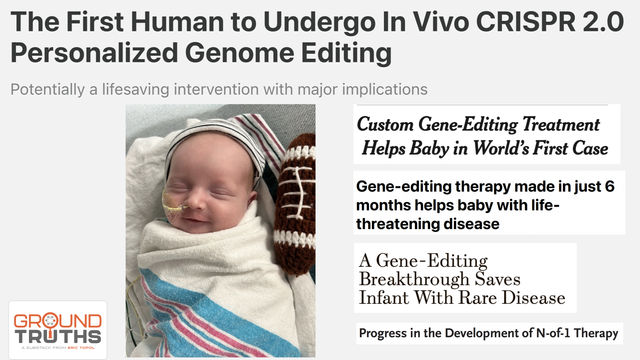The height and width of the screenshot is (360, 640).
Task: Click 'Infant With Rare Disease' headline line
Action: (x=462, y=297)
